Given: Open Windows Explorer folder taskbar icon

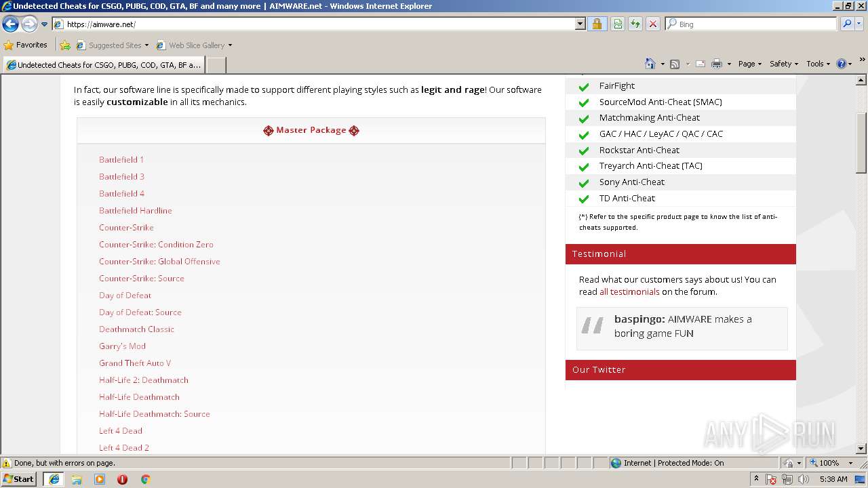Looking at the screenshot, I should pyautogui.click(x=77, y=479).
